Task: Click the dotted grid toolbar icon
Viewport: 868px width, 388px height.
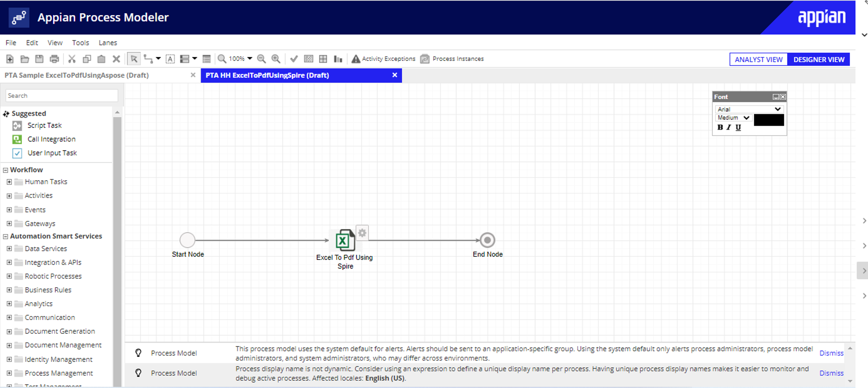Action: point(308,59)
